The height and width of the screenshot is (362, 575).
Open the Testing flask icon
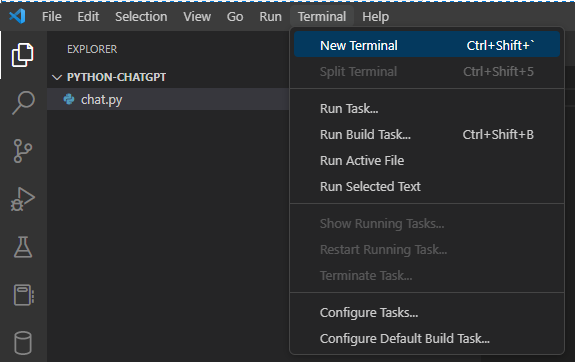click(23, 247)
